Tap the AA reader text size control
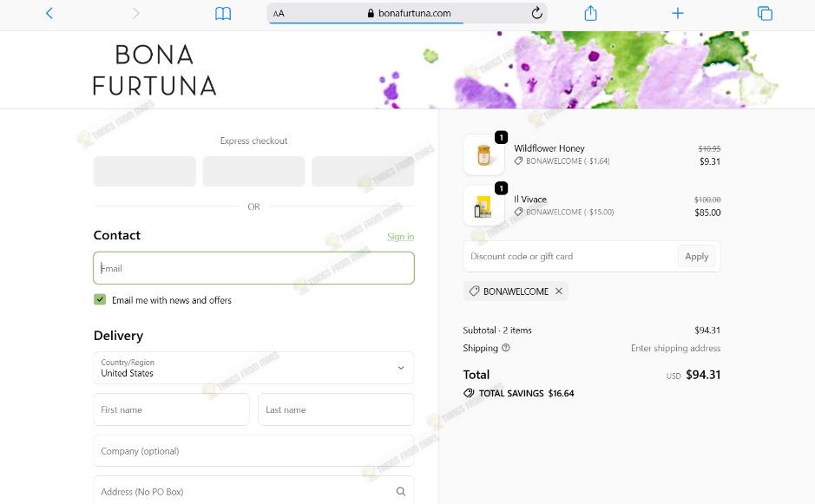 [x=279, y=14]
